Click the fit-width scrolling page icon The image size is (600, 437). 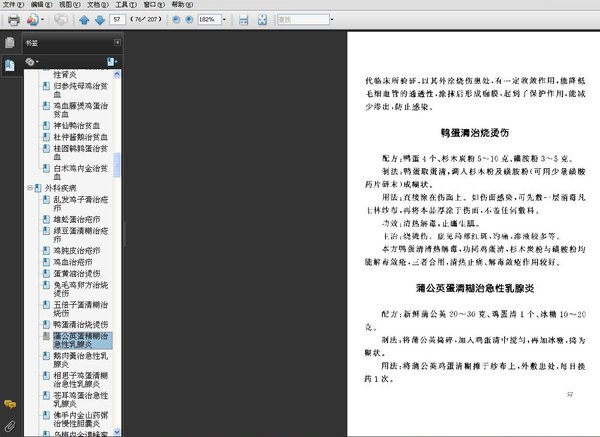pos(242,19)
